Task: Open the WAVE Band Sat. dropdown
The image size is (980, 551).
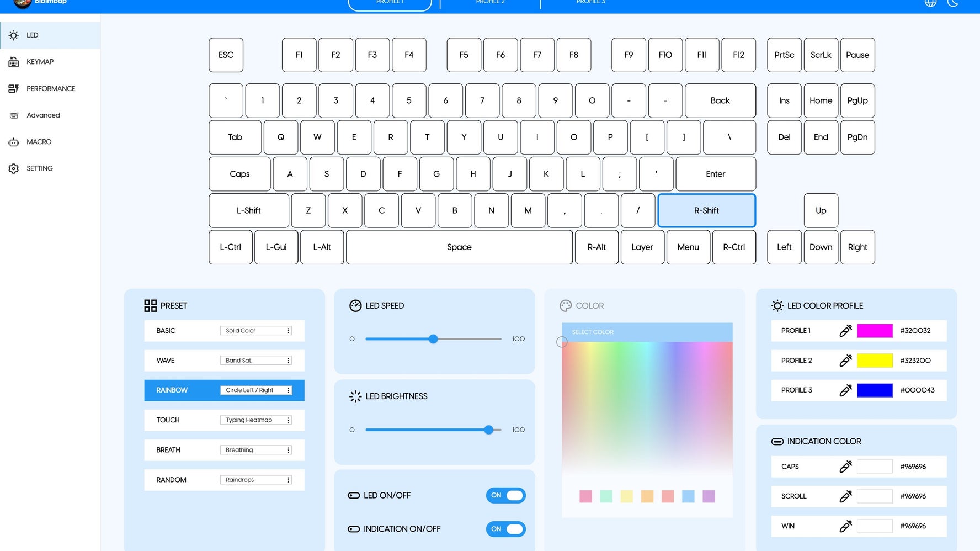Action: tap(256, 361)
